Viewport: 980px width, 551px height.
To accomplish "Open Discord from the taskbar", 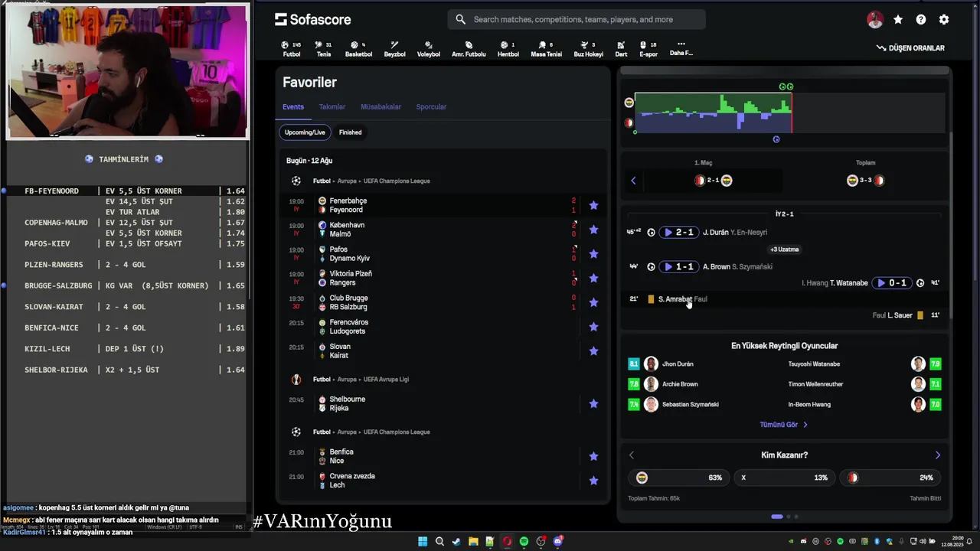I will point(557,542).
